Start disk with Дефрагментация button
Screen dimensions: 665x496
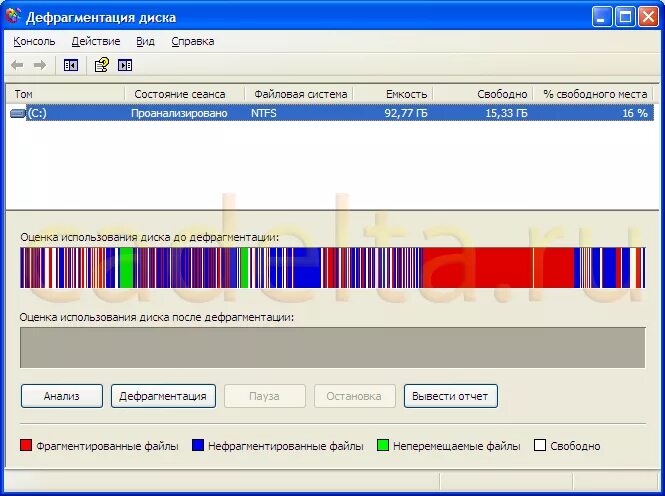coord(163,396)
